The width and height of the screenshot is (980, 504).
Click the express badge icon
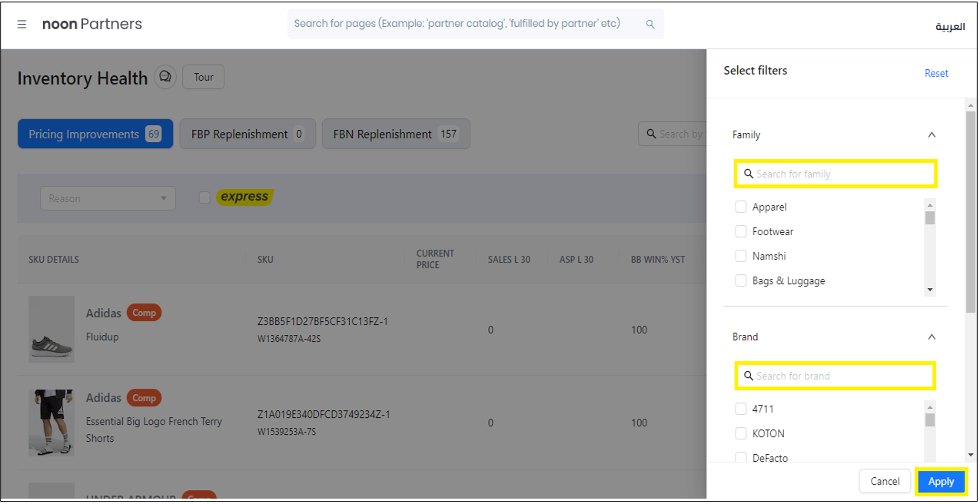click(x=244, y=197)
